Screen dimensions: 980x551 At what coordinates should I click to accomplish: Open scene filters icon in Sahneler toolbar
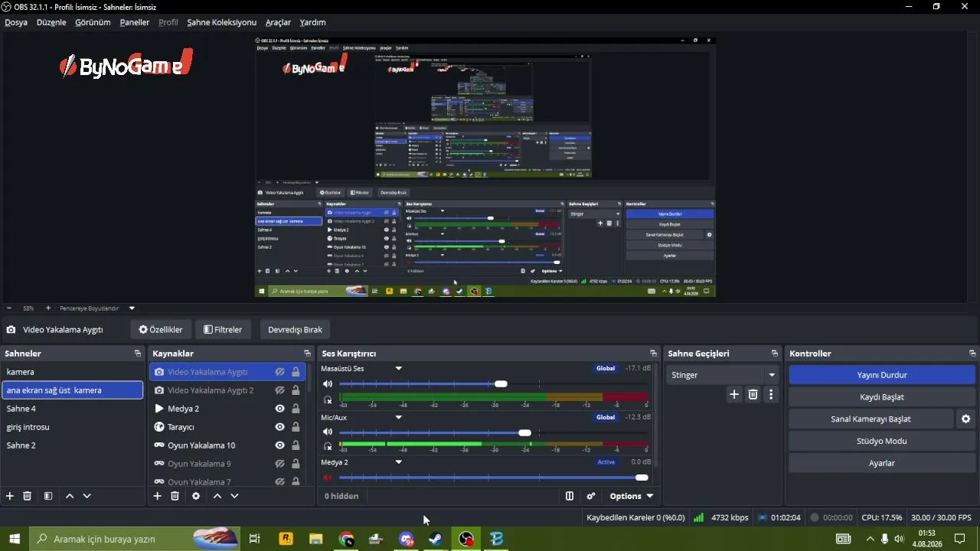tap(48, 496)
